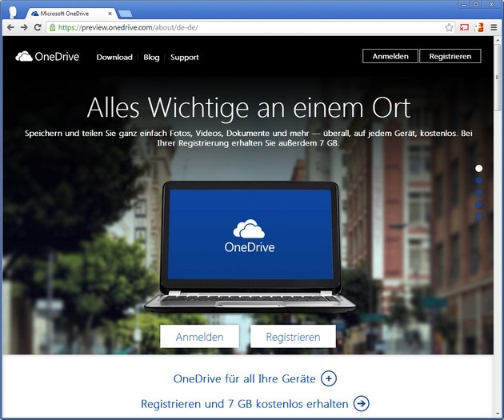Go back with the browser back arrow
The width and height of the screenshot is (504, 420).
pos(10,27)
